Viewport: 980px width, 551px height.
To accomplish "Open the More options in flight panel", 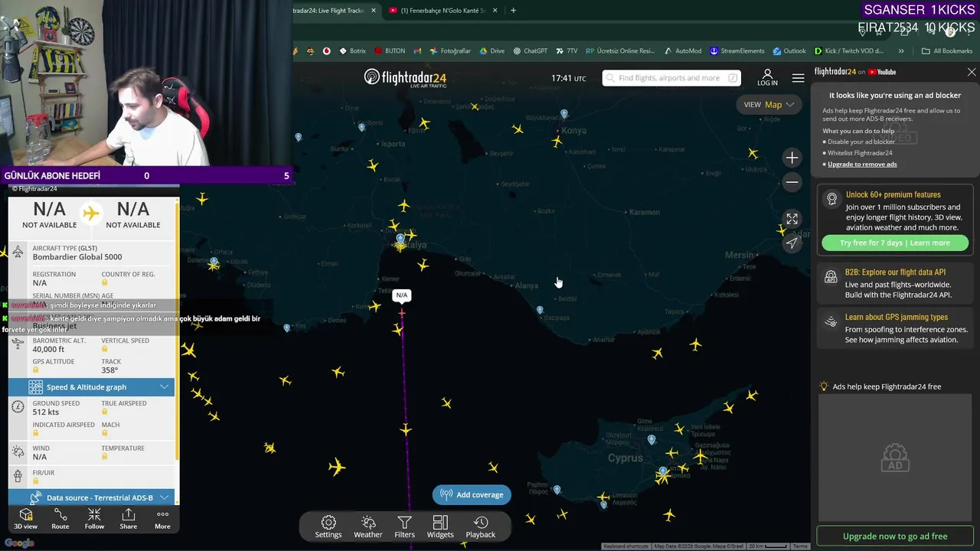I will tap(162, 519).
